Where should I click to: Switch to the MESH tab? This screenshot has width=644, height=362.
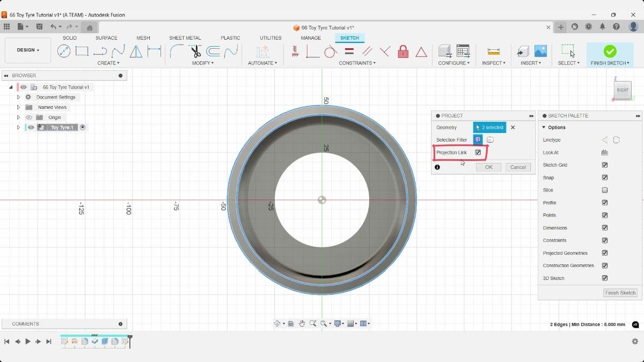143,38
